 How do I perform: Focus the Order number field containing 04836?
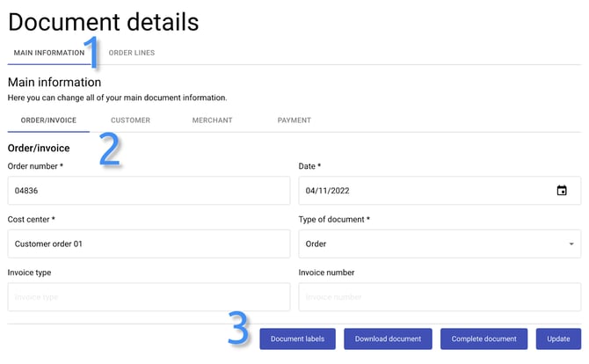pos(149,191)
